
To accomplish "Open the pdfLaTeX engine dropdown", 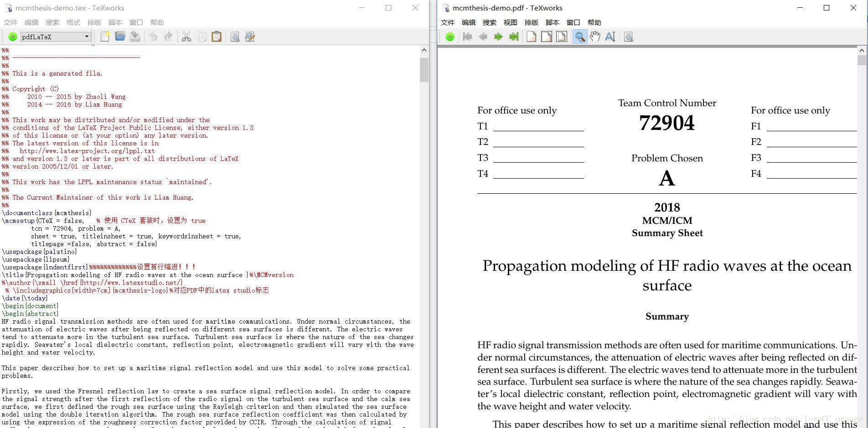I will click(x=55, y=37).
